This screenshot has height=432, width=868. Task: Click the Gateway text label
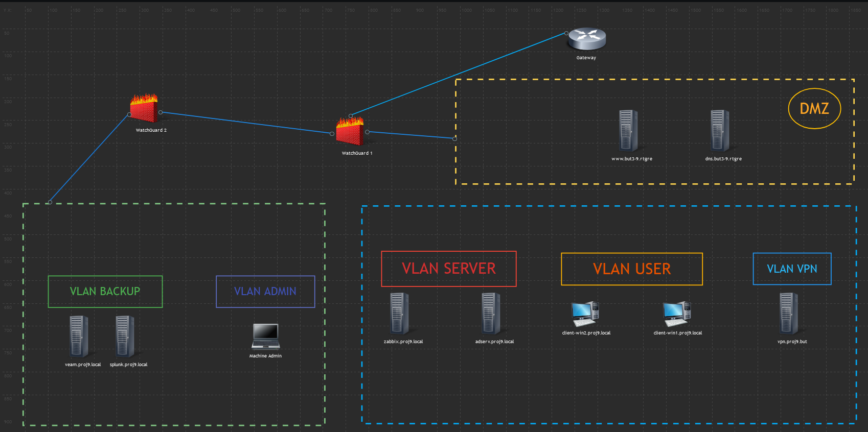(586, 58)
